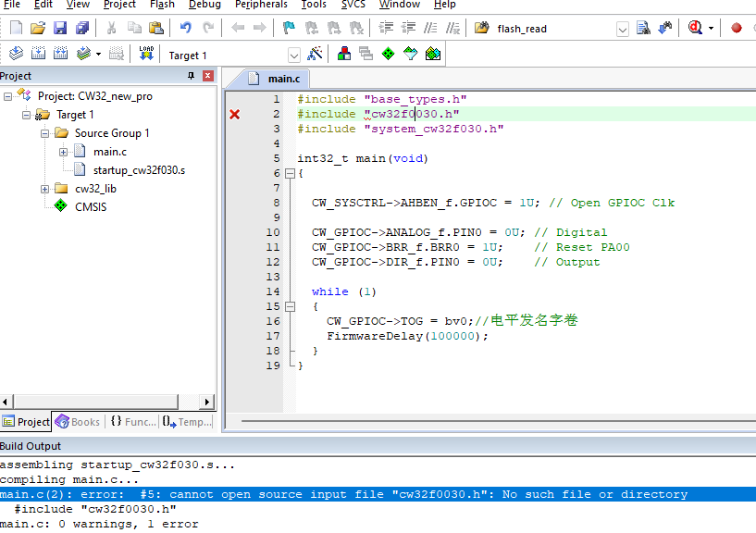Comment selection icon
756x533 pixels.
[430, 28]
